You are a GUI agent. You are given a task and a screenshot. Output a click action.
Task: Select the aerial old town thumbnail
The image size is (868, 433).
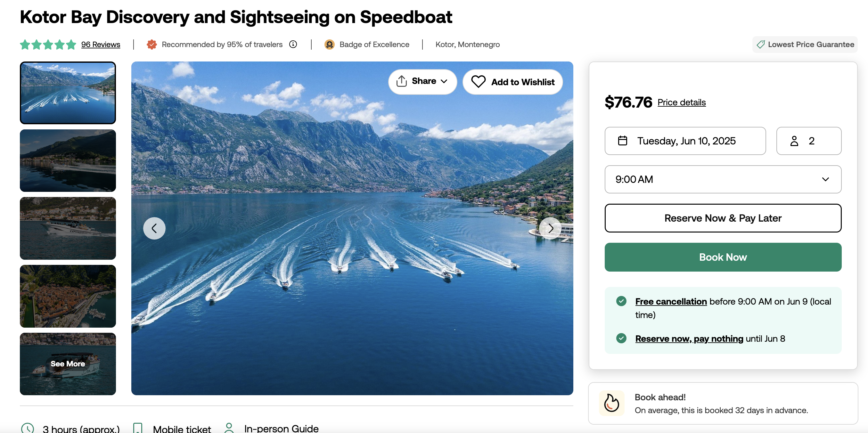pos(68,296)
